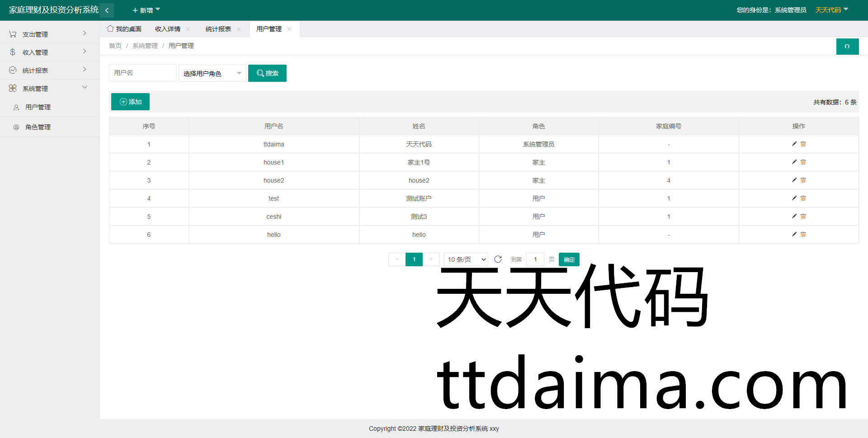Expand the 支出管理 sidebar menu

click(x=49, y=34)
